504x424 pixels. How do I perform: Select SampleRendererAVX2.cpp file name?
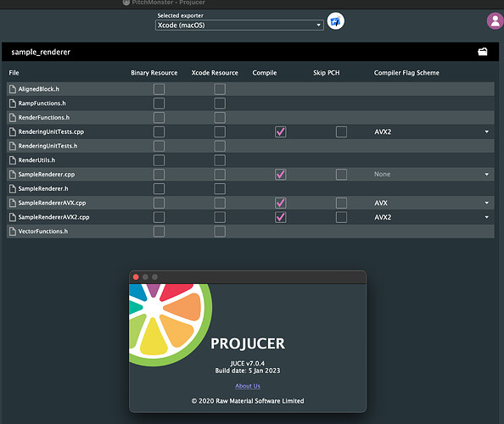[53, 217]
